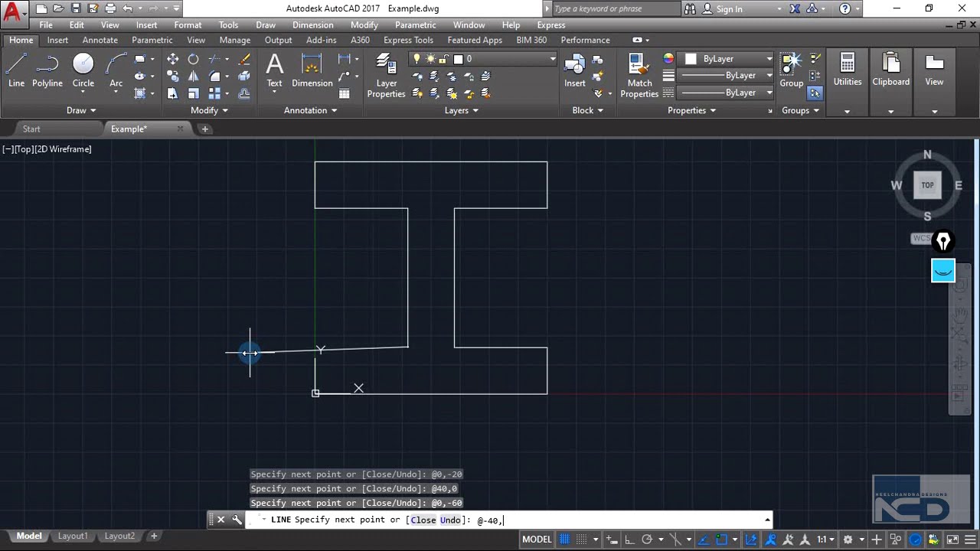Switch to the Start file tab
The width and height of the screenshot is (980, 551).
(x=31, y=129)
